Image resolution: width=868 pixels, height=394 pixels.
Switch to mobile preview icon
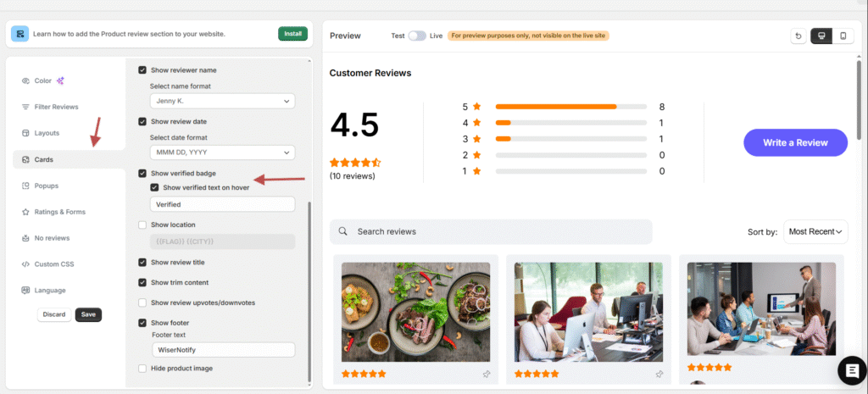[843, 36]
